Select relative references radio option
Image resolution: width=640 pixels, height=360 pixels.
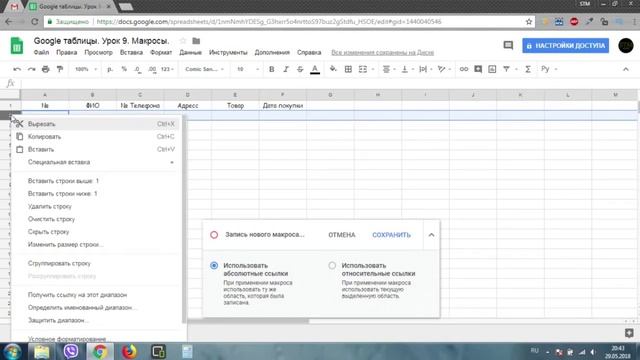[x=332, y=266]
